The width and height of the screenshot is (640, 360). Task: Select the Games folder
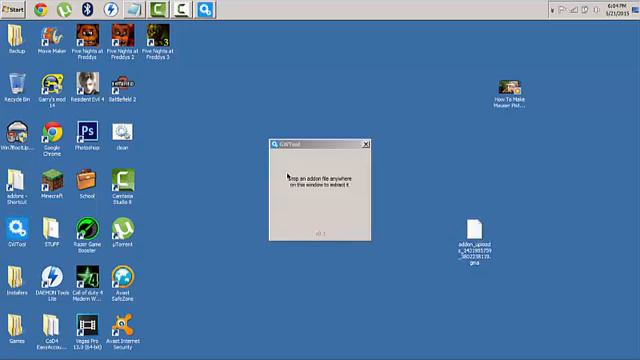(x=17, y=328)
